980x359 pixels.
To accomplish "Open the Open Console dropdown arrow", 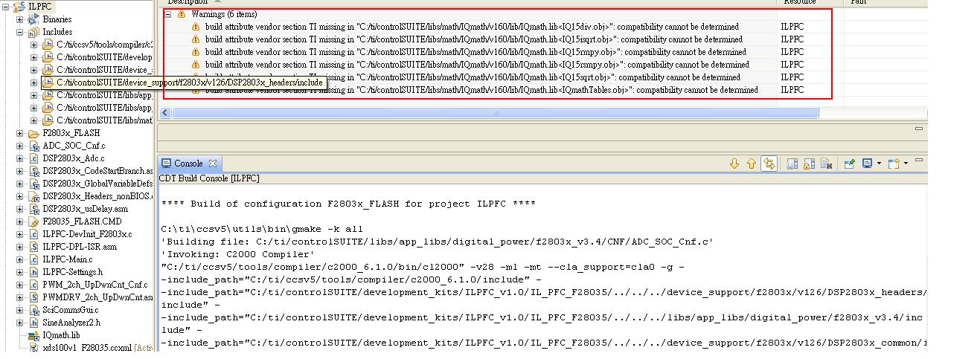I will 906,164.
